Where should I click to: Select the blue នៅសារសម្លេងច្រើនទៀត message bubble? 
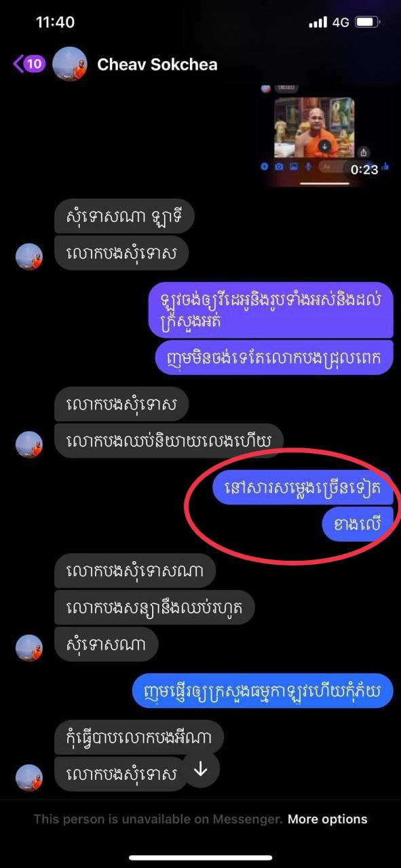tap(303, 487)
